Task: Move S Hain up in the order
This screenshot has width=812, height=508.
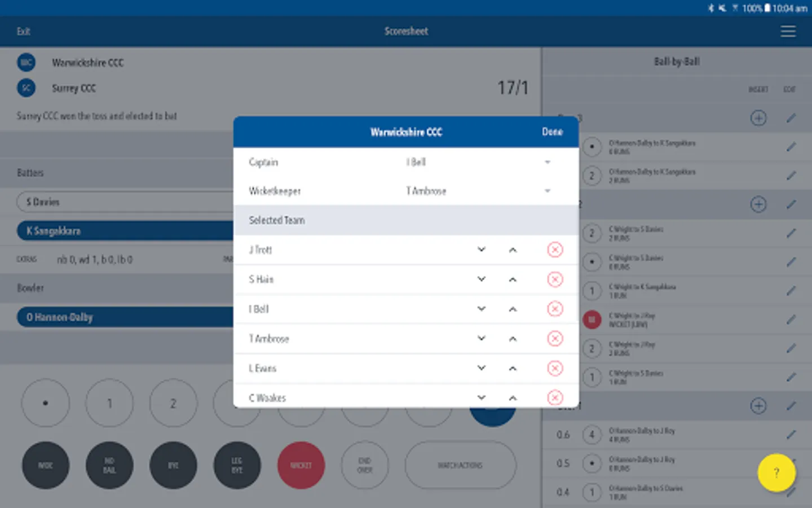Action: click(513, 279)
